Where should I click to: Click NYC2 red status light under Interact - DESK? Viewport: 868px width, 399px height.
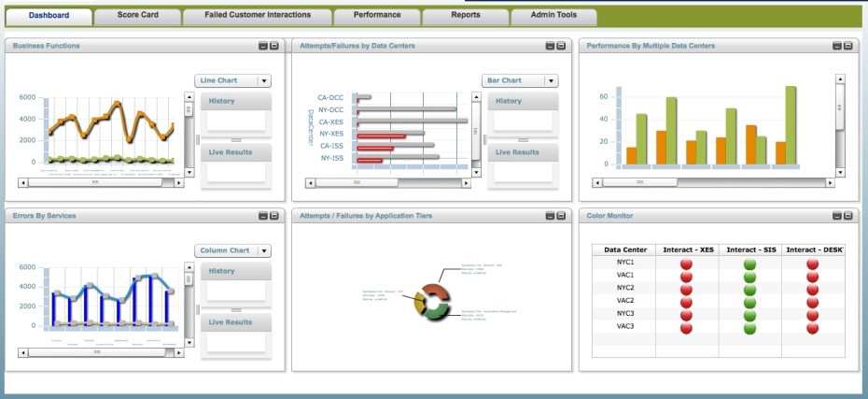(x=812, y=290)
